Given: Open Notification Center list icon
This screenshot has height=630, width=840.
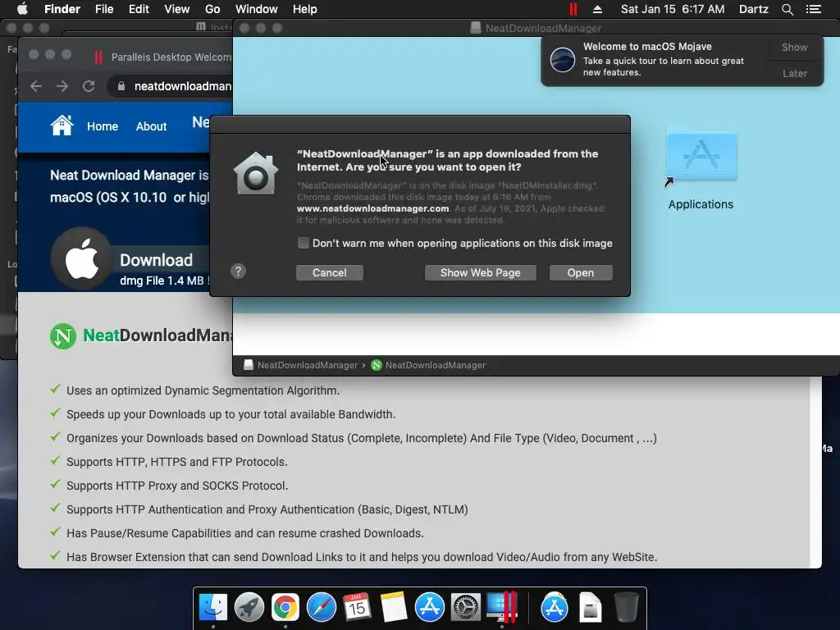Looking at the screenshot, I should point(814,9).
